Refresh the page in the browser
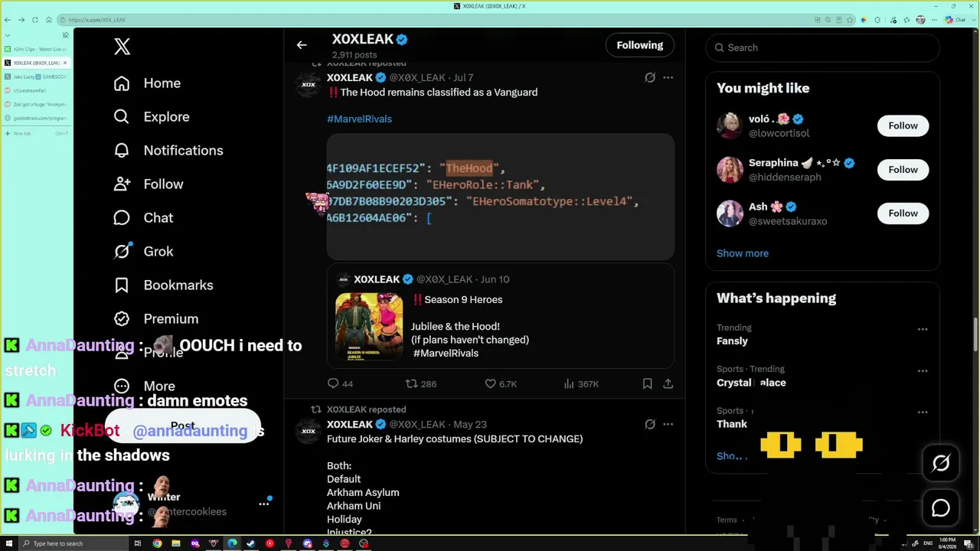The image size is (980, 551). tap(35, 20)
